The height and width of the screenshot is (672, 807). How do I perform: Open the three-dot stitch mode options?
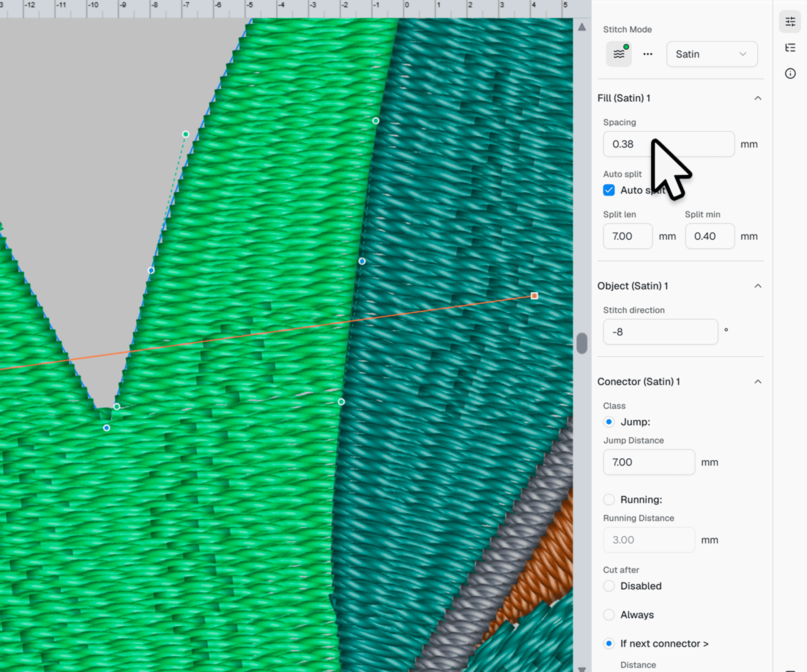[647, 54]
